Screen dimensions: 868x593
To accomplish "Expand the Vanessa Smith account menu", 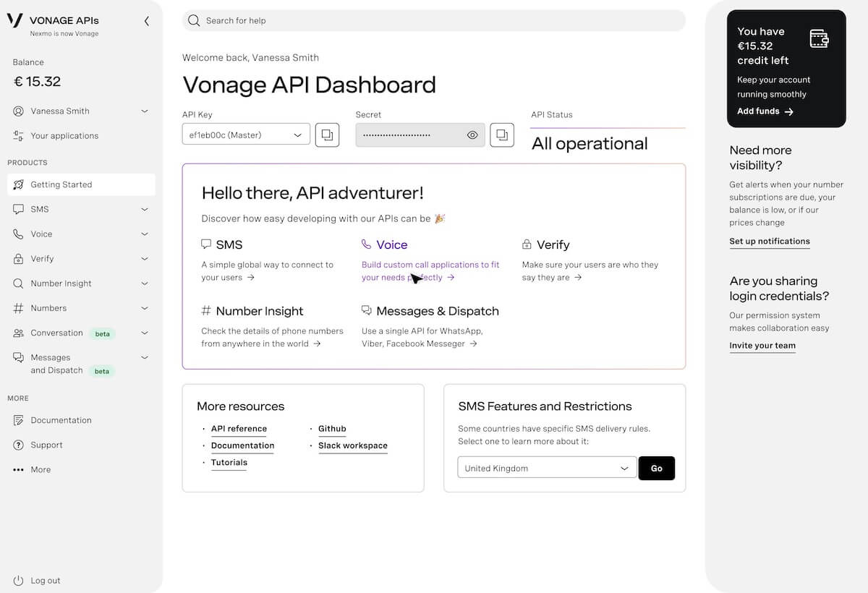I will pos(144,111).
